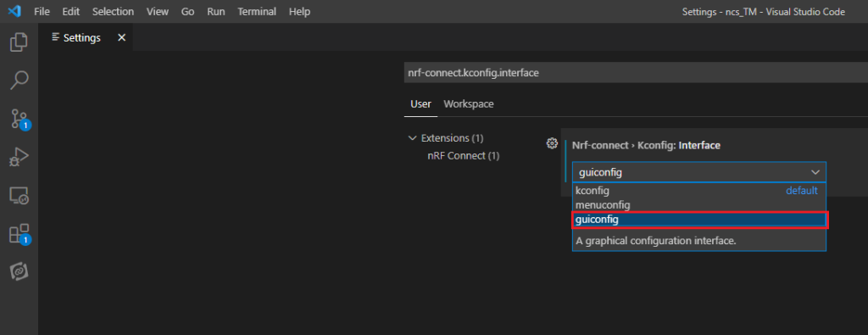Open the Source Control view
Image resolution: width=868 pixels, height=335 pixels.
[x=19, y=119]
